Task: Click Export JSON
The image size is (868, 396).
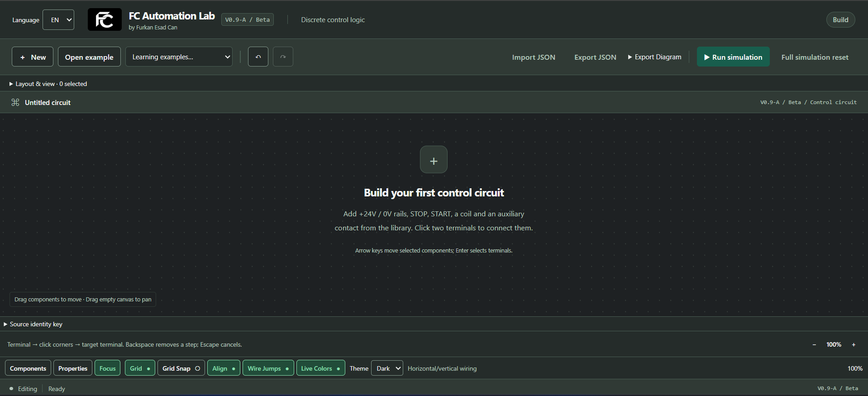Action: [595, 57]
